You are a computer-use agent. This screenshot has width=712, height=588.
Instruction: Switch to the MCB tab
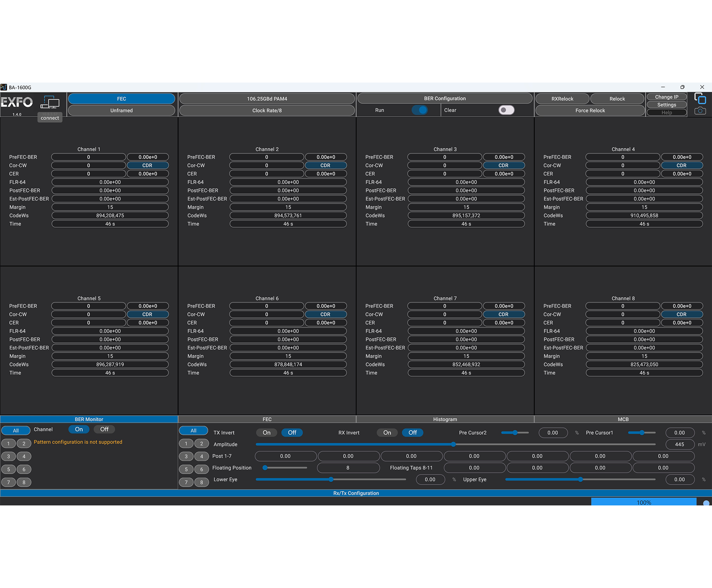pyautogui.click(x=623, y=419)
